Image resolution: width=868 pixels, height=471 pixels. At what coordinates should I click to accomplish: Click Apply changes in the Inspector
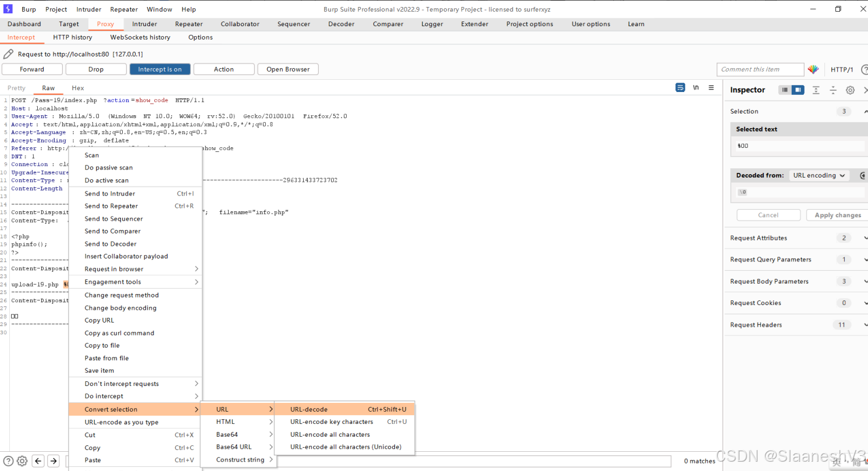click(838, 215)
